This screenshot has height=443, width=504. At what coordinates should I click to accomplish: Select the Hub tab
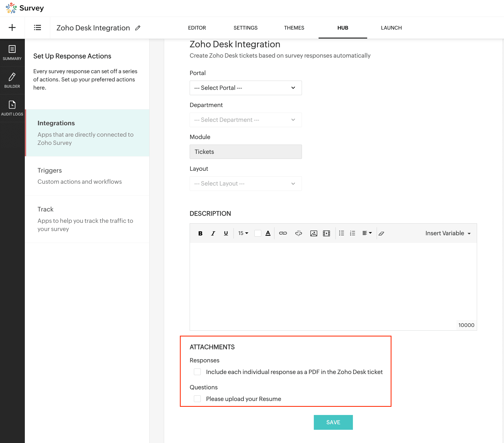tap(343, 28)
